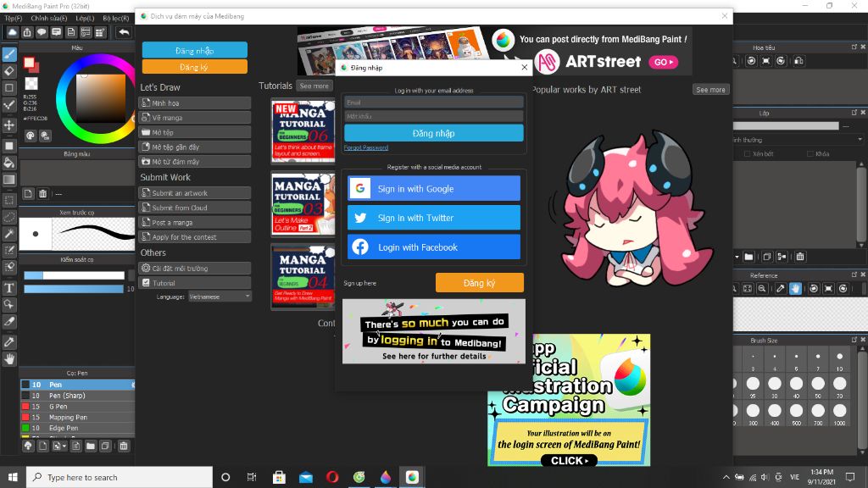Select the Eraser tool
Image resolution: width=868 pixels, height=488 pixels.
coord(9,71)
